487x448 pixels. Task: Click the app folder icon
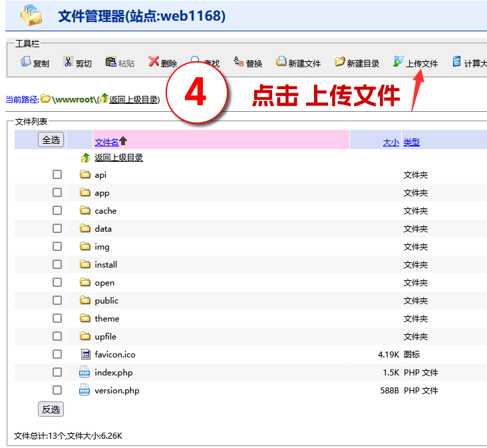(x=84, y=192)
